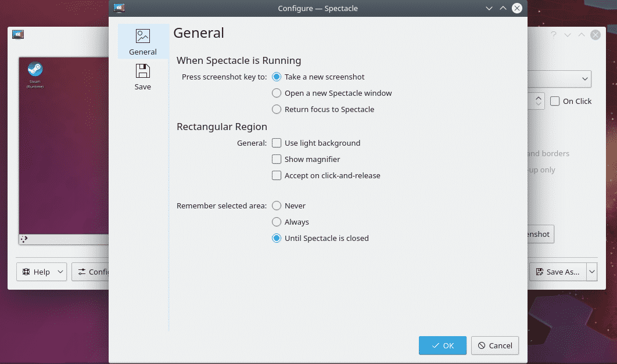
Task: Open the Save settings page in sidebar
Action: (x=143, y=77)
